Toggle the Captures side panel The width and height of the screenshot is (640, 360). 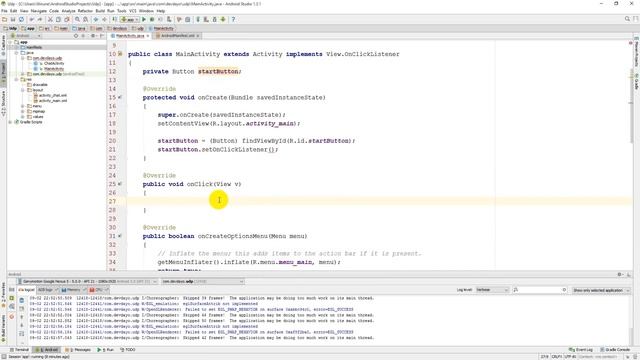coord(3,45)
